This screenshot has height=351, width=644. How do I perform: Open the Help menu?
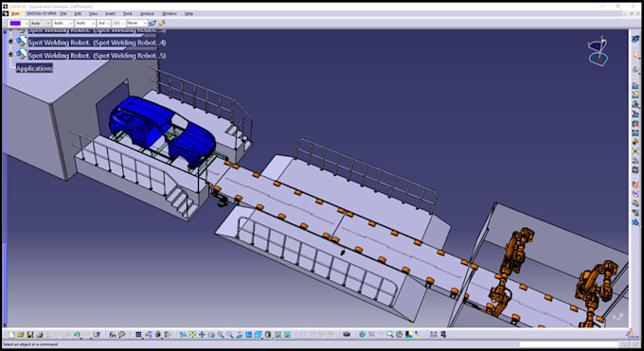coord(188,13)
